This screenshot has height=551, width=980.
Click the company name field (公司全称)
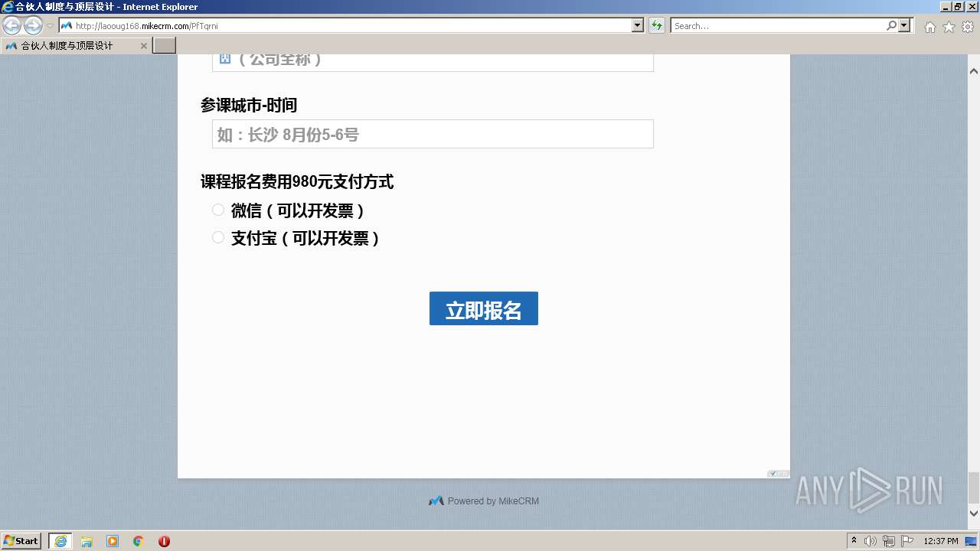[433, 61]
